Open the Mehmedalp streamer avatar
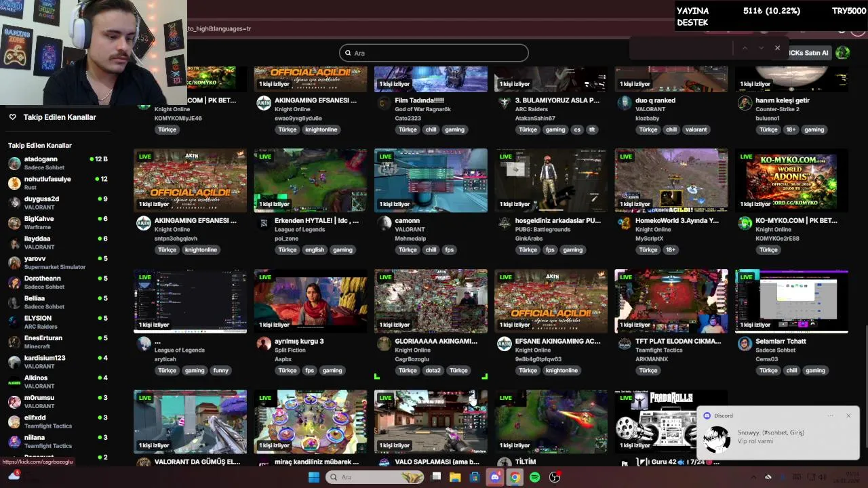Viewport: 868px width, 488px height. coord(384,224)
